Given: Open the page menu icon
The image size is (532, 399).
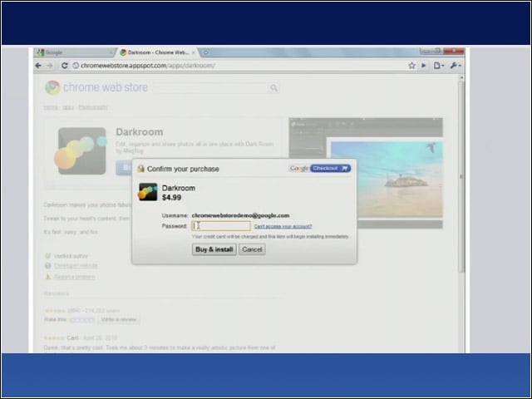Looking at the screenshot, I should coord(438,66).
